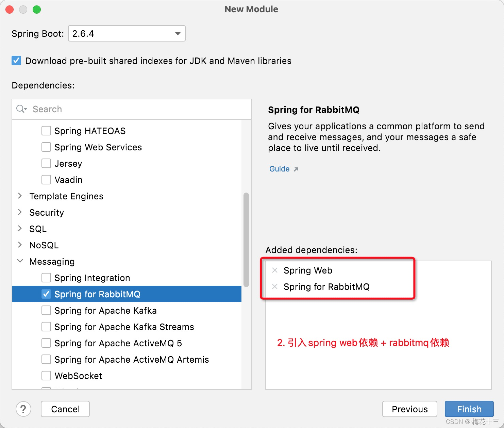
Task: Click the WebSocket row label
Action: click(x=78, y=376)
